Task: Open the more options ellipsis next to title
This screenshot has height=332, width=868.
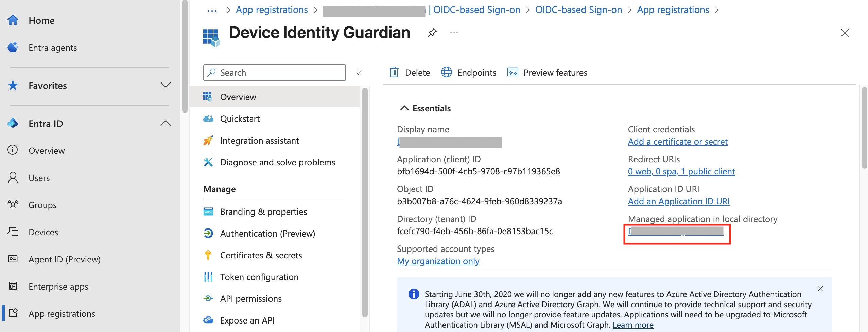Action: [x=454, y=33]
